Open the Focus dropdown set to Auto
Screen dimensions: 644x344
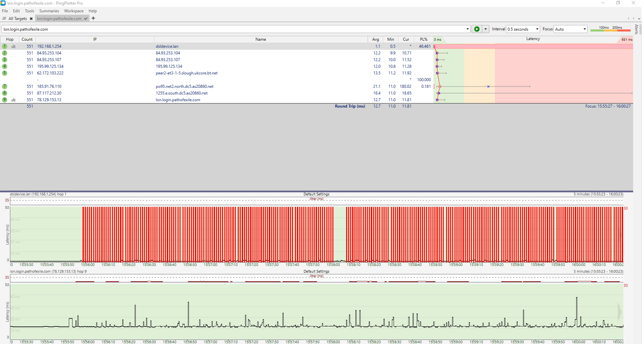pos(570,29)
